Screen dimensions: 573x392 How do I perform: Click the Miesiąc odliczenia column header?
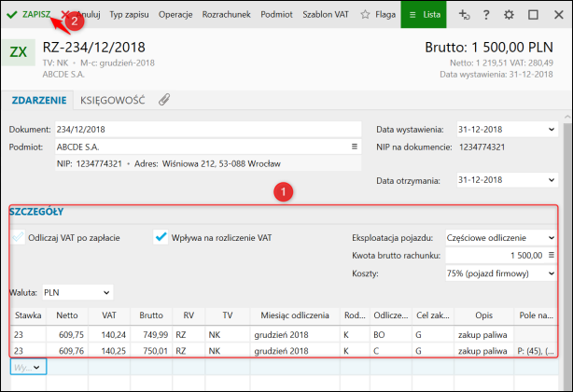coord(295,315)
